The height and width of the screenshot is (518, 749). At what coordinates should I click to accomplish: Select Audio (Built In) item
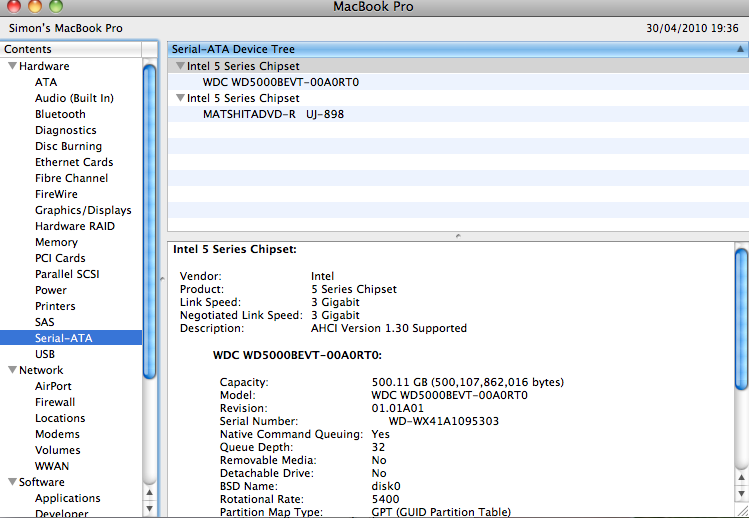tap(74, 98)
